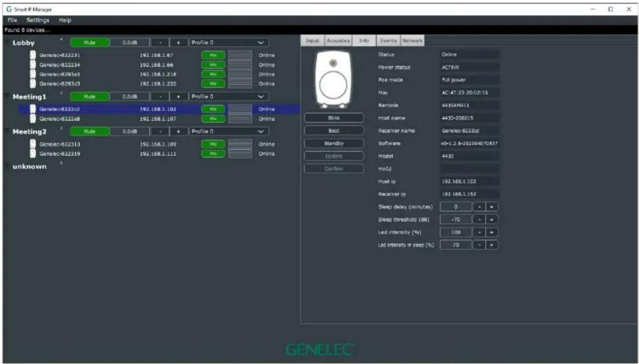Click the level meter for Genelec-822319

pos(240,154)
